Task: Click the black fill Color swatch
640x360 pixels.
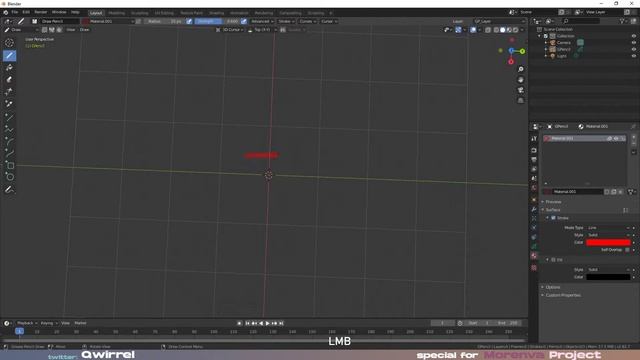Action: coord(608,277)
